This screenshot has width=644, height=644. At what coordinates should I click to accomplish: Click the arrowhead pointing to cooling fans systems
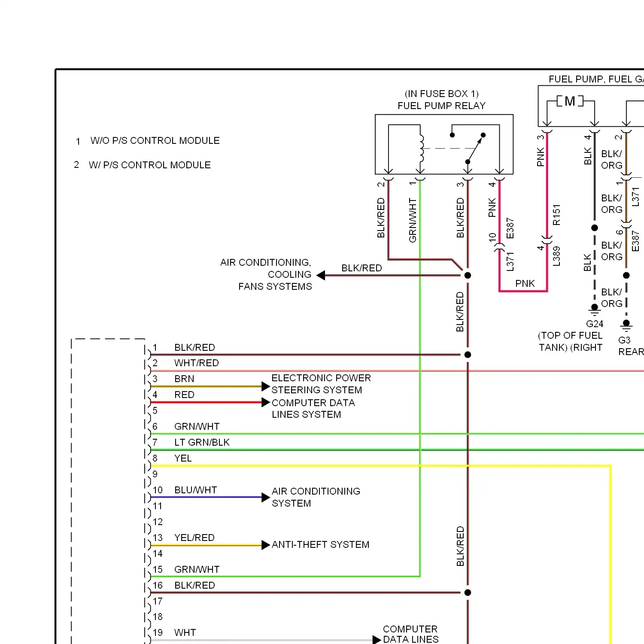pyautogui.click(x=321, y=275)
